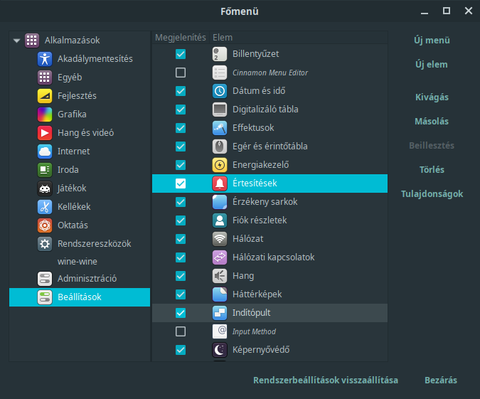The height and width of the screenshot is (399, 480).
Task: Click the Háttérképek wallpaper icon
Action: (x=220, y=294)
